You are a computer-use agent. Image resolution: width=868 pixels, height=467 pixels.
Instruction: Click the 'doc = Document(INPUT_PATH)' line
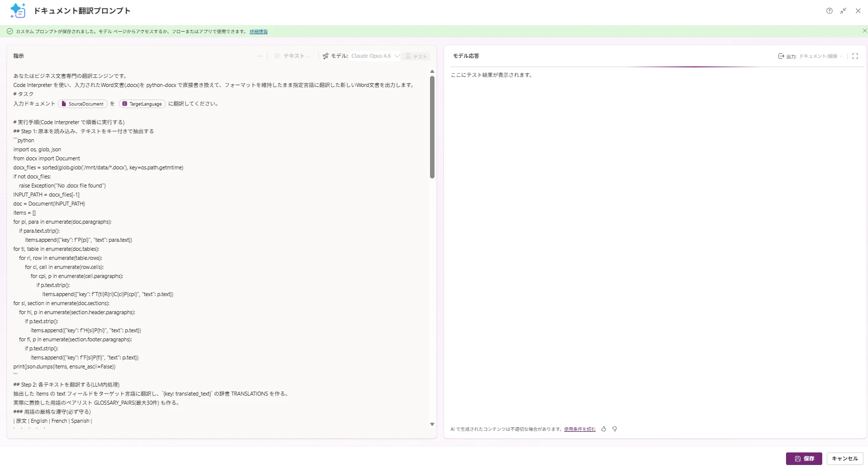point(49,204)
